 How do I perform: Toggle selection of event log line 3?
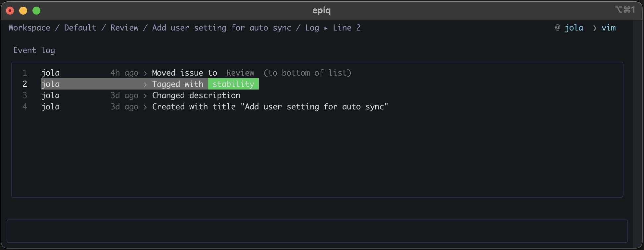tap(196, 95)
